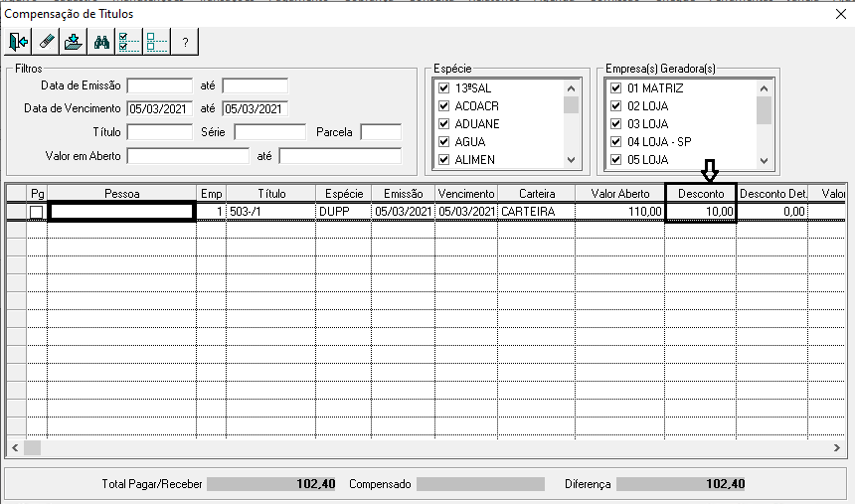Click the 10,00 Desconto cell
This screenshot has width=855, height=504.
point(701,212)
